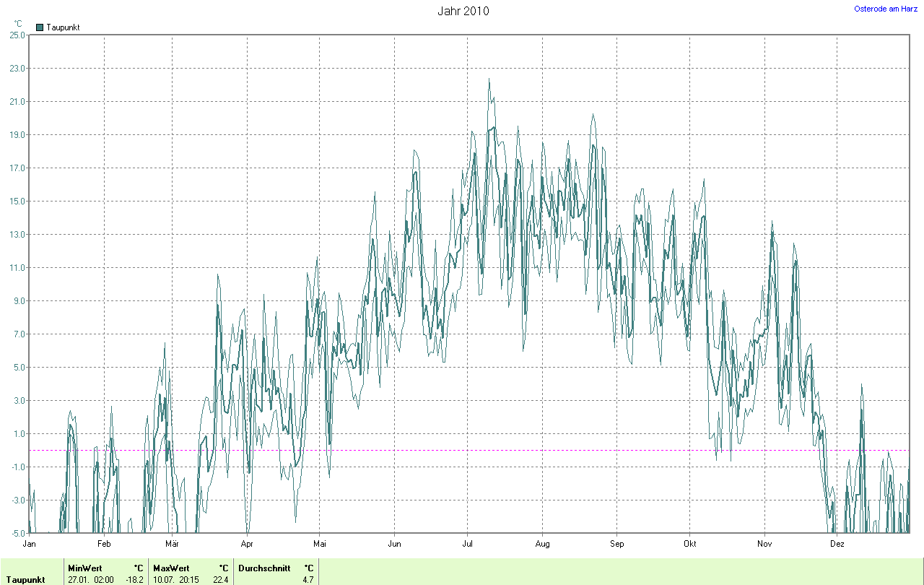Open the Osterode am Harz link

click(x=886, y=9)
